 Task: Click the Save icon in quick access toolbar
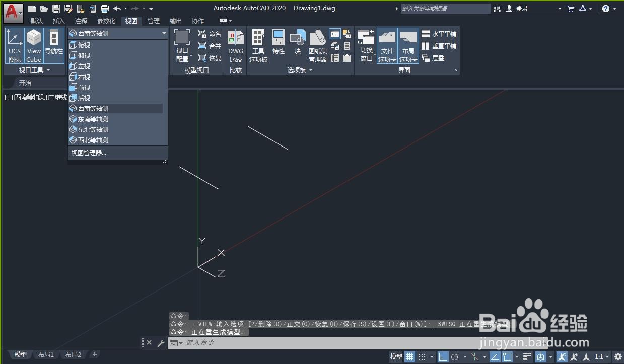[x=56, y=9]
